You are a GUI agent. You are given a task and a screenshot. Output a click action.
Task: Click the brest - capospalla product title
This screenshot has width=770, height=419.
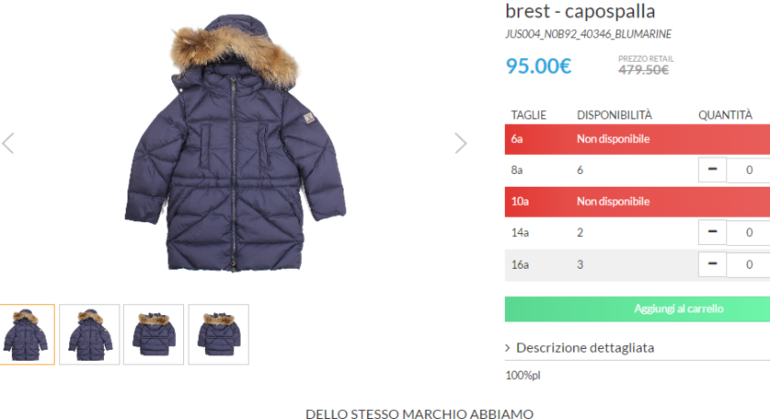580,11
